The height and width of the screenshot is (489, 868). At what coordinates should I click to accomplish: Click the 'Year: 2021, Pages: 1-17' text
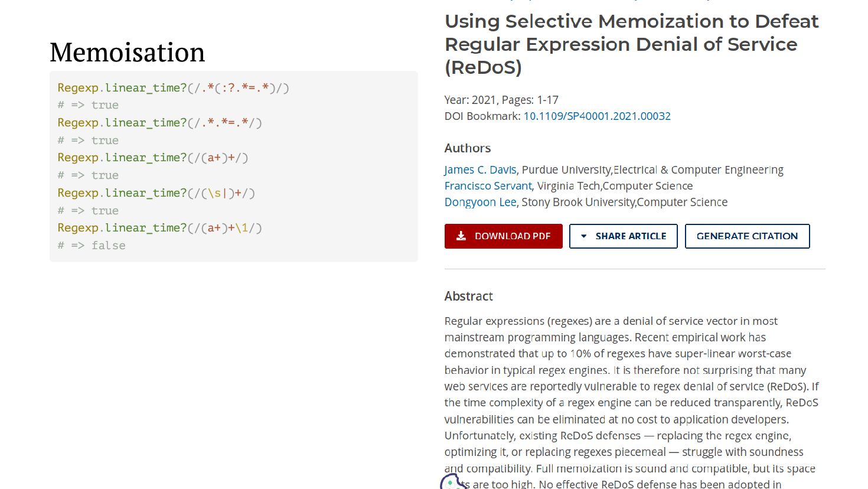[501, 100]
